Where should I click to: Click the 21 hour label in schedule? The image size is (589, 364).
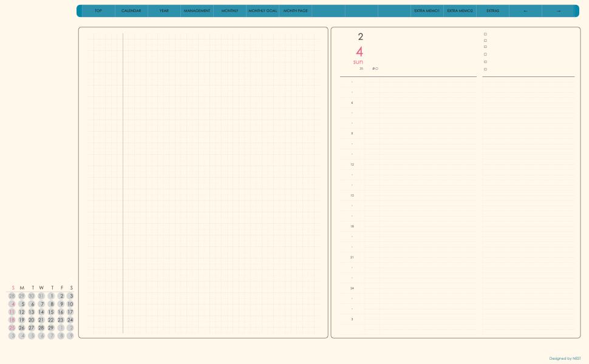[x=352, y=257]
